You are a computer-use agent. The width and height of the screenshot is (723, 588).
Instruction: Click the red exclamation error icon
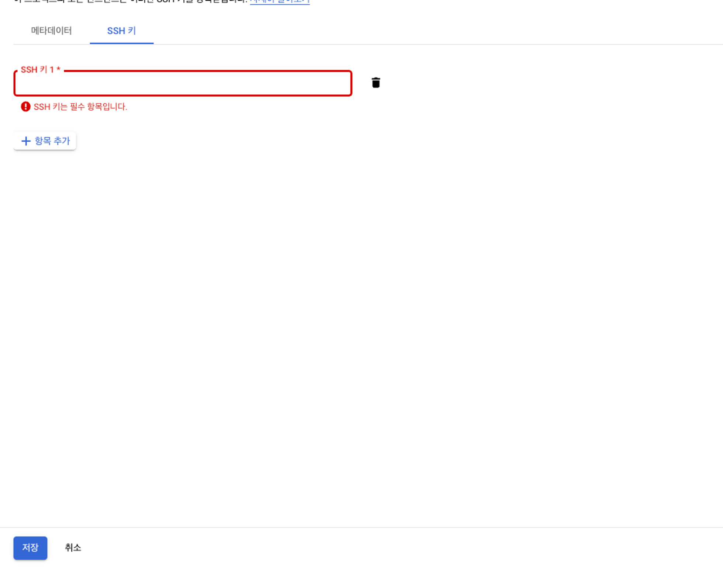25,107
